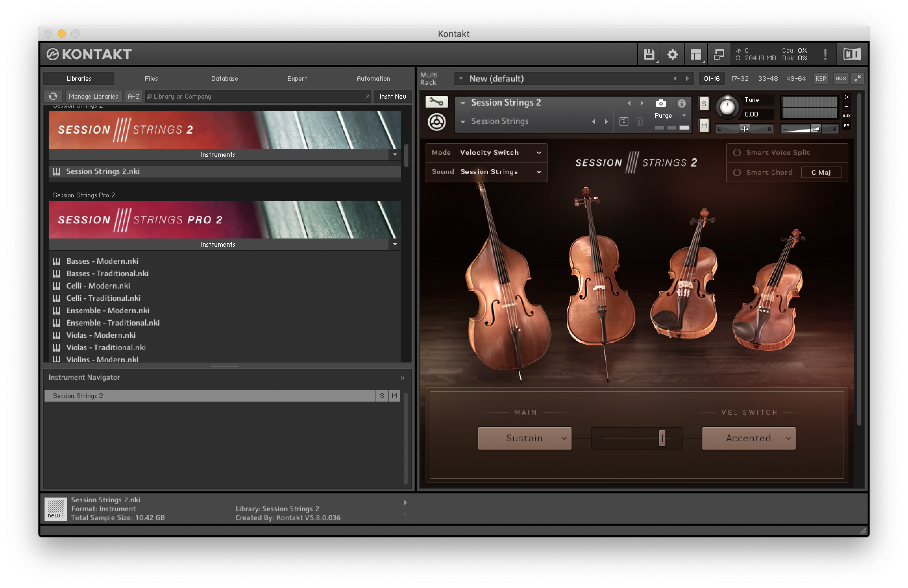Close the Instrument Navigator pane
The image size is (908, 588).
click(x=402, y=378)
